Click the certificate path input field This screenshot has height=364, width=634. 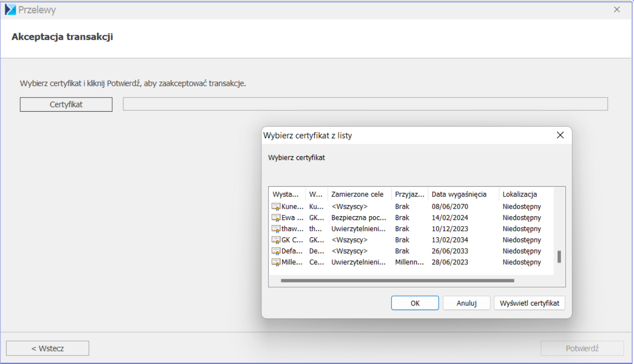click(x=365, y=104)
